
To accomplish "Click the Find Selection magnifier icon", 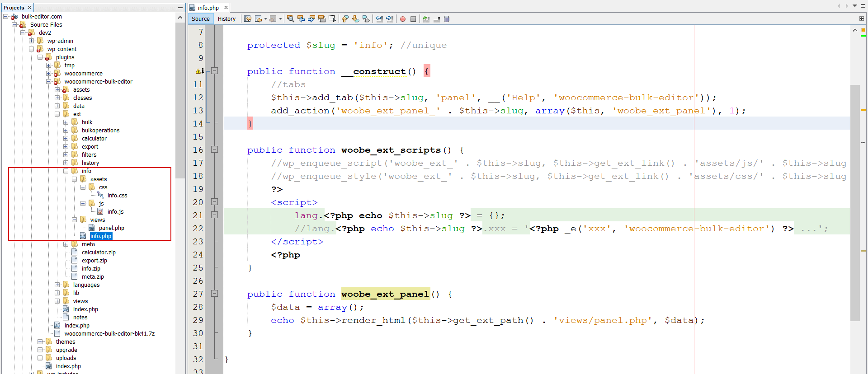I will 291,19.
